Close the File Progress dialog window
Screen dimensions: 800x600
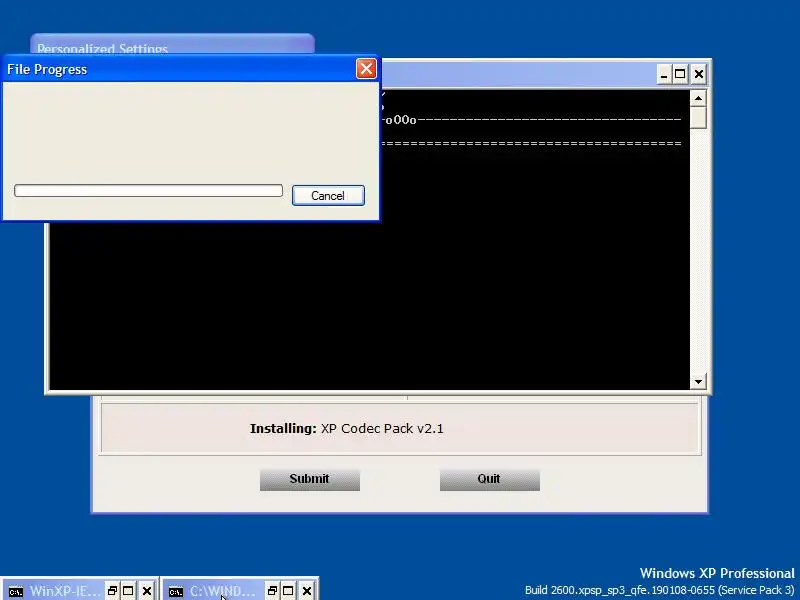(366, 69)
